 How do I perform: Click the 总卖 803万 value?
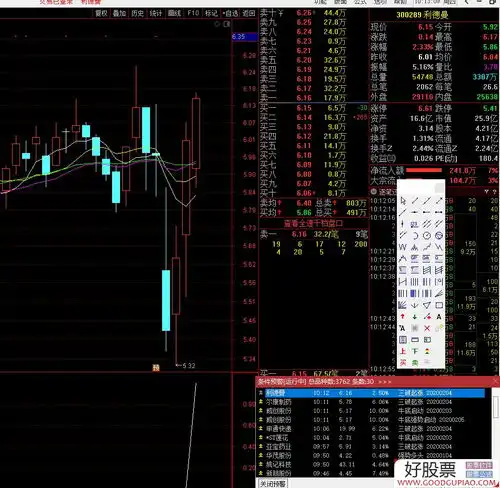coord(356,203)
